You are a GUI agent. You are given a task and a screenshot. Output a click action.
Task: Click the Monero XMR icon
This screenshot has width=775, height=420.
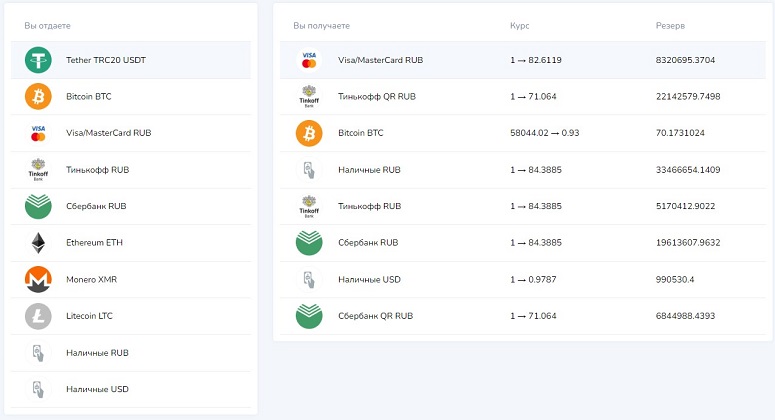38,279
